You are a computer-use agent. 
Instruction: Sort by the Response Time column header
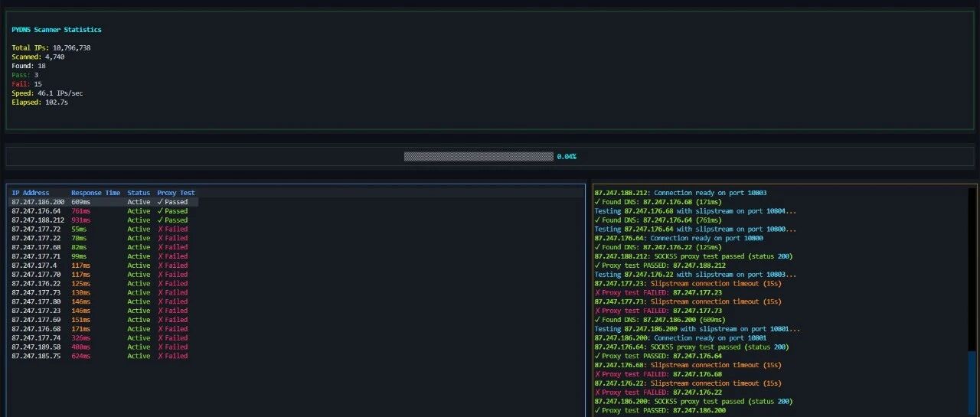click(96, 193)
